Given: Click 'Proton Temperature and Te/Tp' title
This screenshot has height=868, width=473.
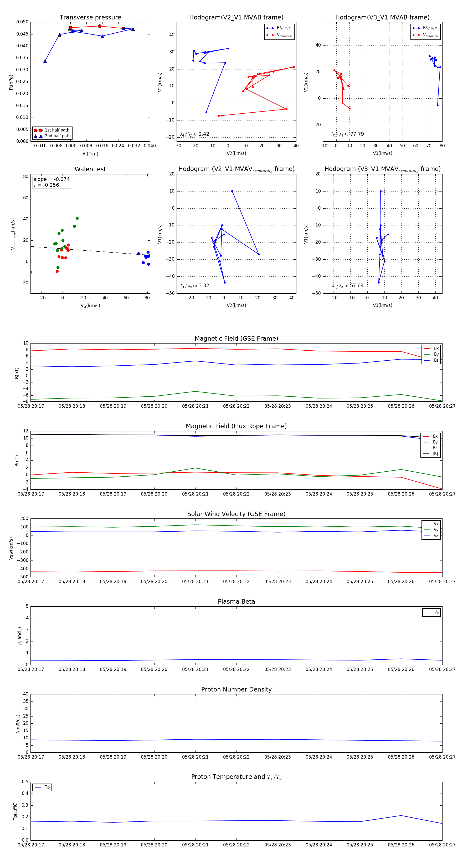Looking at the screenshot, I should [x=236, y=777].
